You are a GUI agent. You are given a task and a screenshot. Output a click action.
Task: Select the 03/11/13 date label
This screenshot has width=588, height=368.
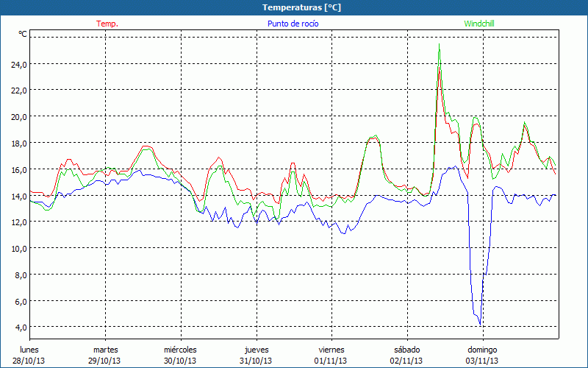point(482,361)
